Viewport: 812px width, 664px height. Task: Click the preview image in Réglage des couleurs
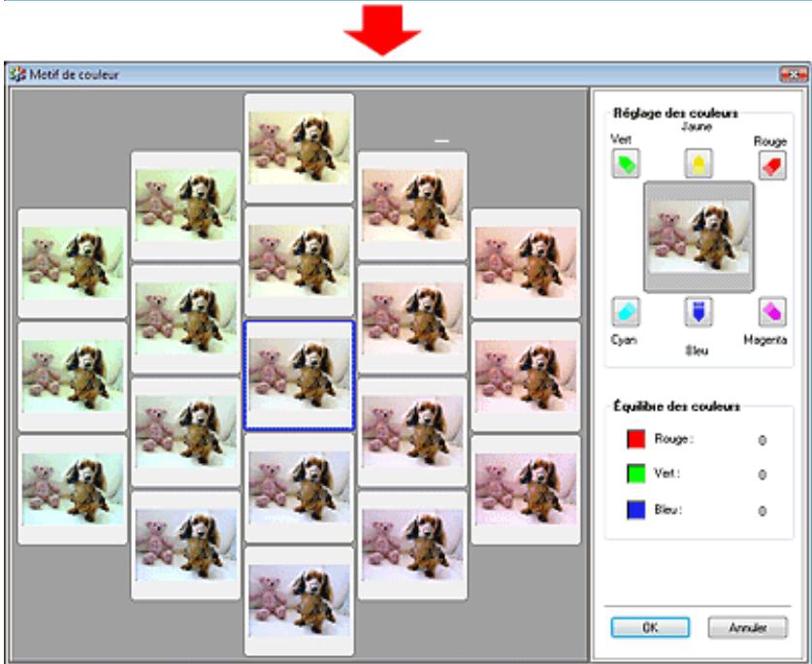point(698,237)
